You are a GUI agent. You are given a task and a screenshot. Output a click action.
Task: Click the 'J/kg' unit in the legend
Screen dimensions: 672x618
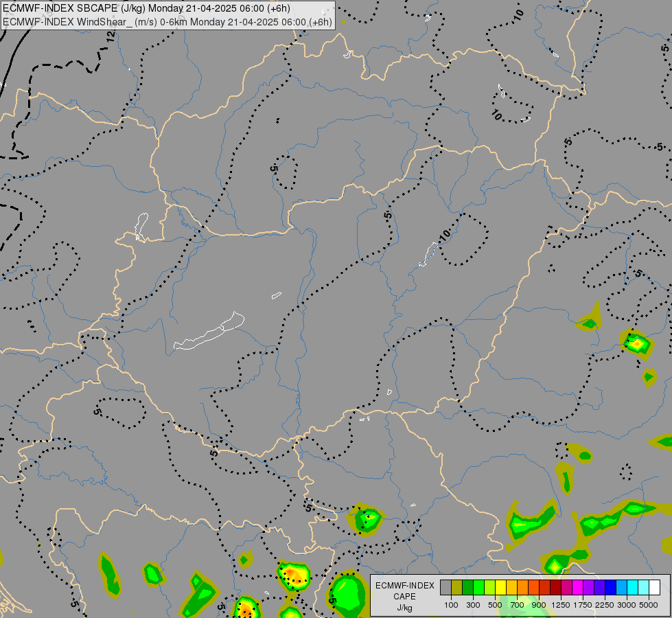(404, 608)
